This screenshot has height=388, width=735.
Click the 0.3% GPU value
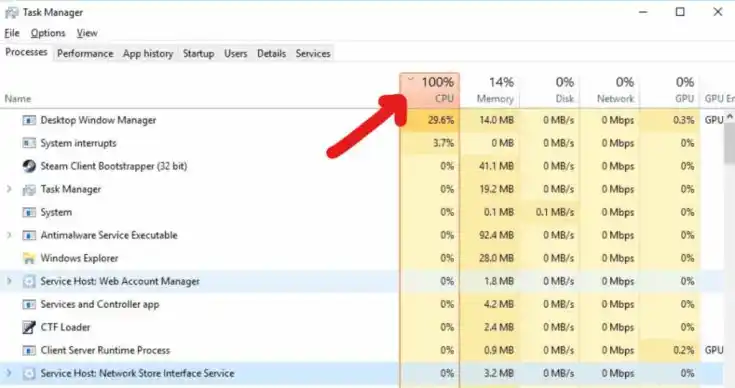coord(683,120)
